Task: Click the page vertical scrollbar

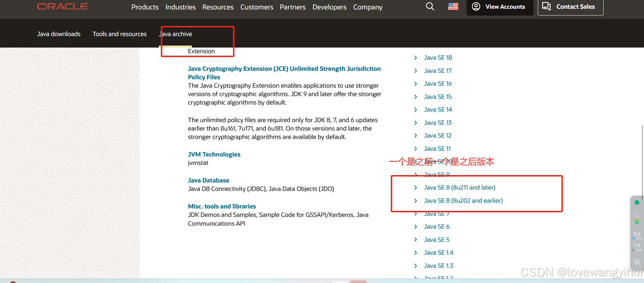Action: tap(643, 162)
